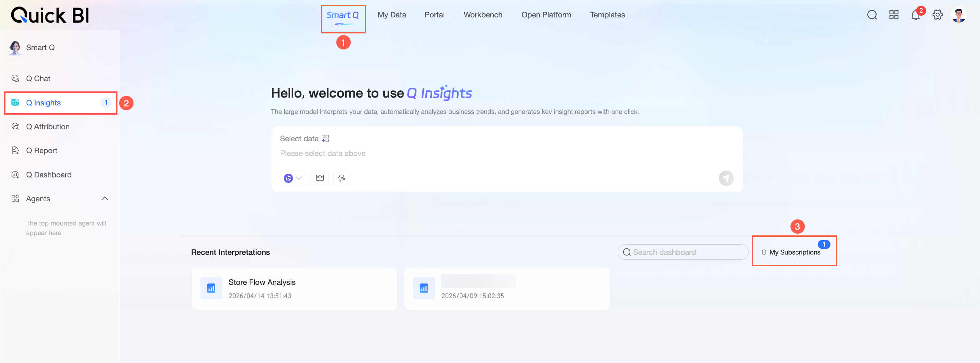
Task: Open the user profile avatar menu
Action: (959, 15)
